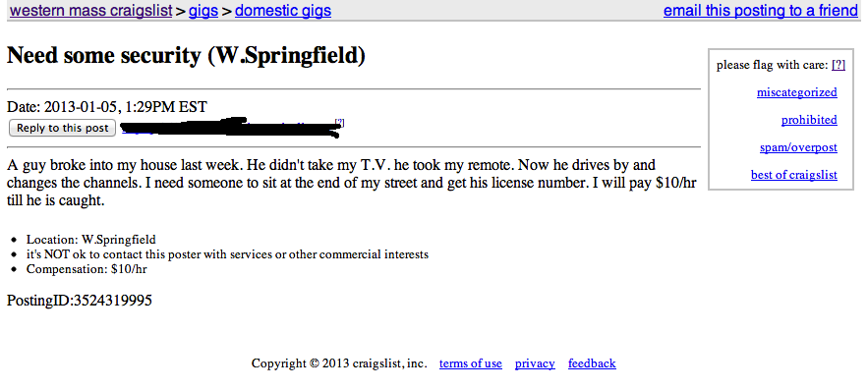Image resolution: width=868 pixels, height=390 pixels.
Task: Nominate post for best of craigslist
Action: [x=794, y=176]
